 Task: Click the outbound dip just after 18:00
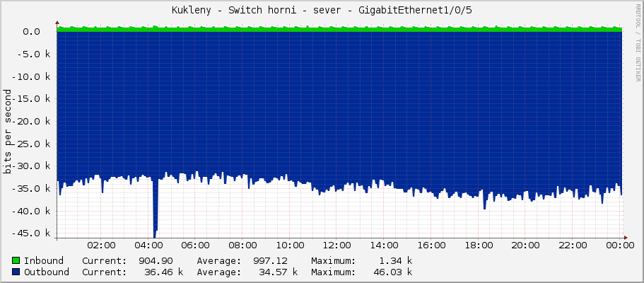coord(485,202)
